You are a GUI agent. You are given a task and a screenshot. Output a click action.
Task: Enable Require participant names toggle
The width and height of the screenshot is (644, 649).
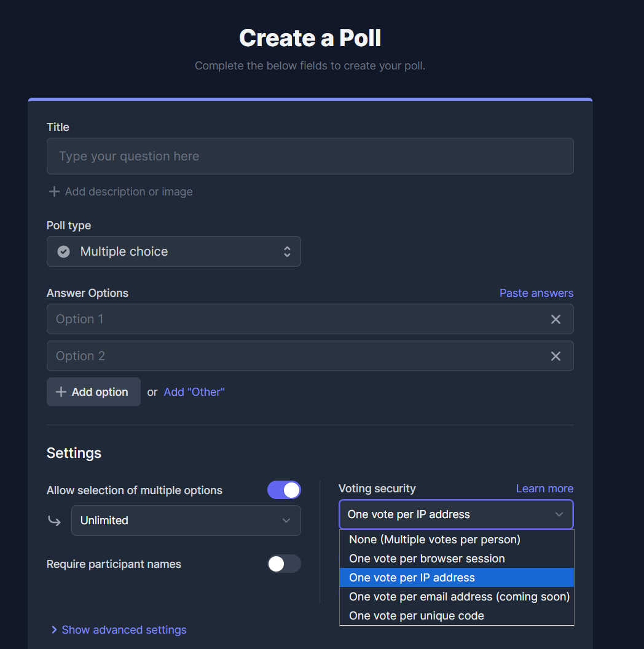pyautogui.click(x=284, y=564)
